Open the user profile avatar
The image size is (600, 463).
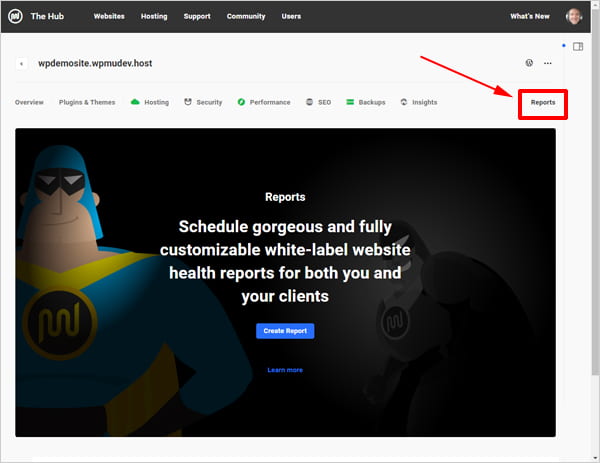pyautogui.click(x=574, y=16)
